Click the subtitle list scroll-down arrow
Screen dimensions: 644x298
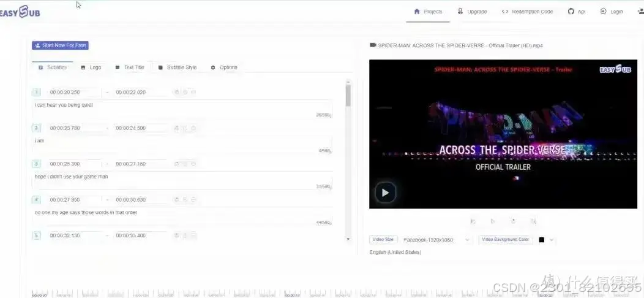(348, 239)
